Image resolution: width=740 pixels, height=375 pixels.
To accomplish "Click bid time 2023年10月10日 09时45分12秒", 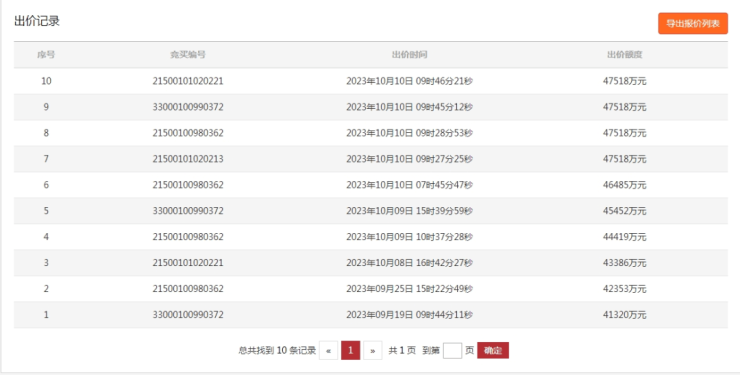I will click(x=409, y=107).
